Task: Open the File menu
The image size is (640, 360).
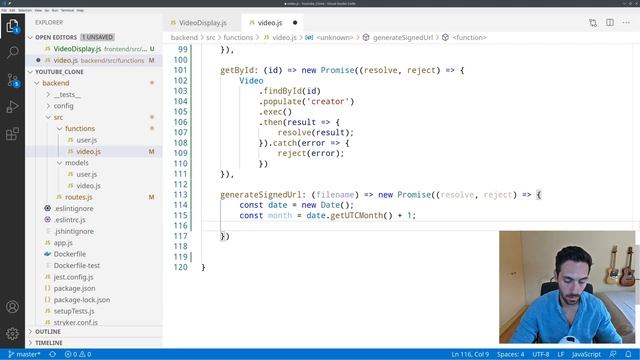Action: coord(4,10)
